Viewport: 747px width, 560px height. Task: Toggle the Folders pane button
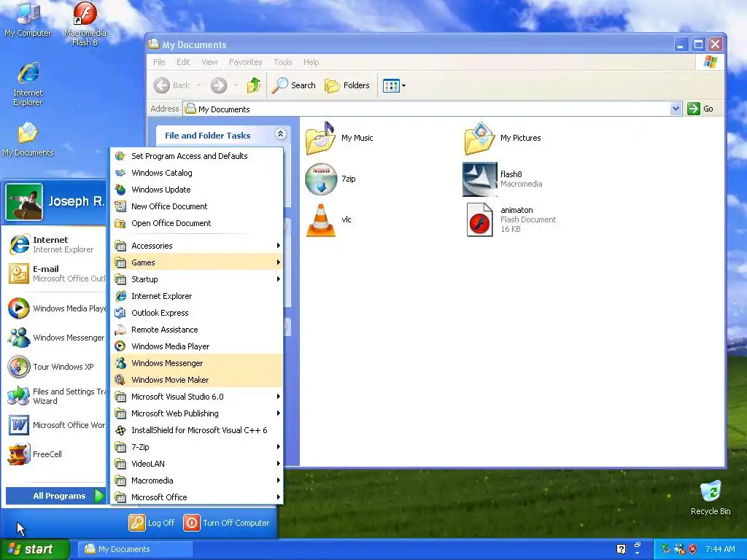click(x=347, y=85)
